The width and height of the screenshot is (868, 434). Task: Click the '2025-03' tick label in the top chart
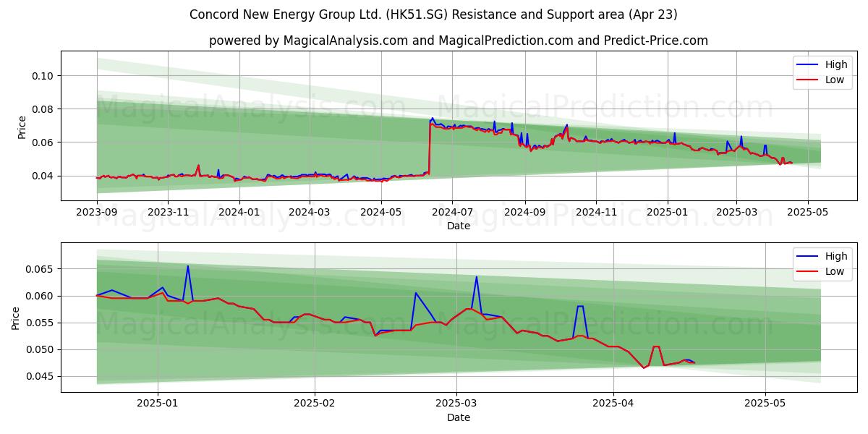click(x=736, y=211)
